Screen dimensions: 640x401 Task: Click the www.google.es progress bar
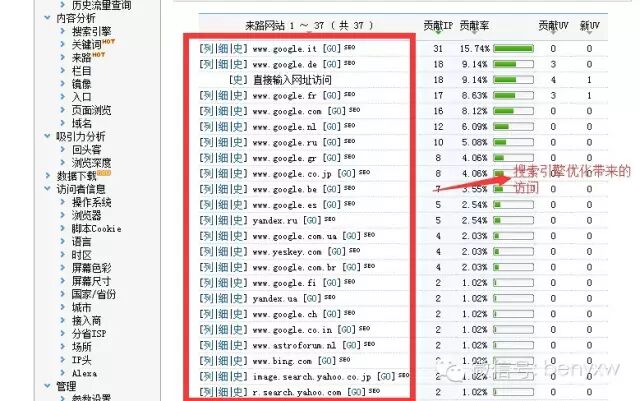[x=513, y=205]
